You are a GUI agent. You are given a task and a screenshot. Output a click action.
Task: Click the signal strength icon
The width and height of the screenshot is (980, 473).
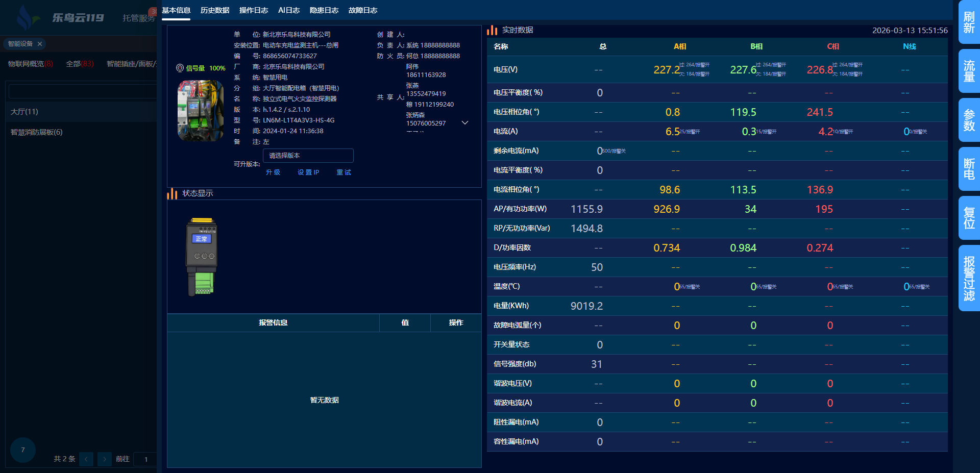click(180, 68)
